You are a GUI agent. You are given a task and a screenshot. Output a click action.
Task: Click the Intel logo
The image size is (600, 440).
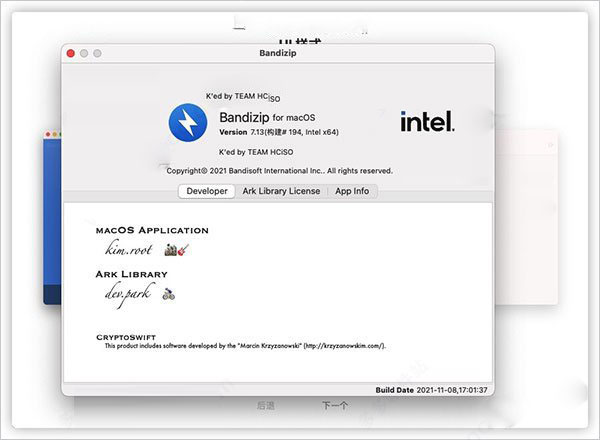coord(427,122)
